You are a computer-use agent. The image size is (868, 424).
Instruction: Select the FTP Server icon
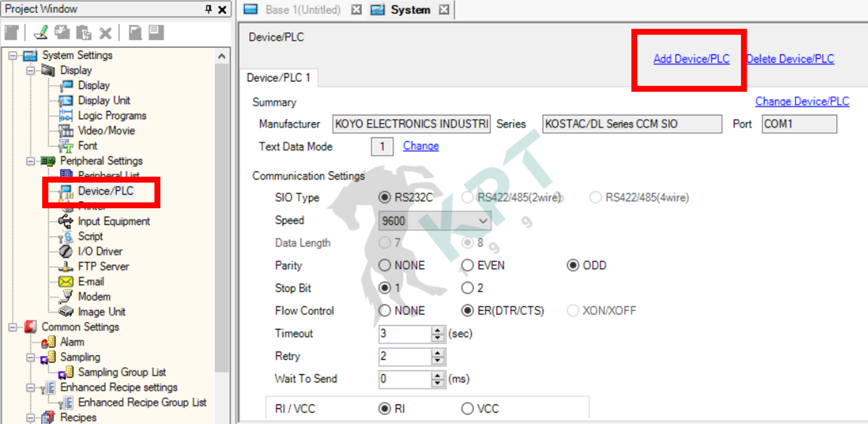(x=66, y=267)
